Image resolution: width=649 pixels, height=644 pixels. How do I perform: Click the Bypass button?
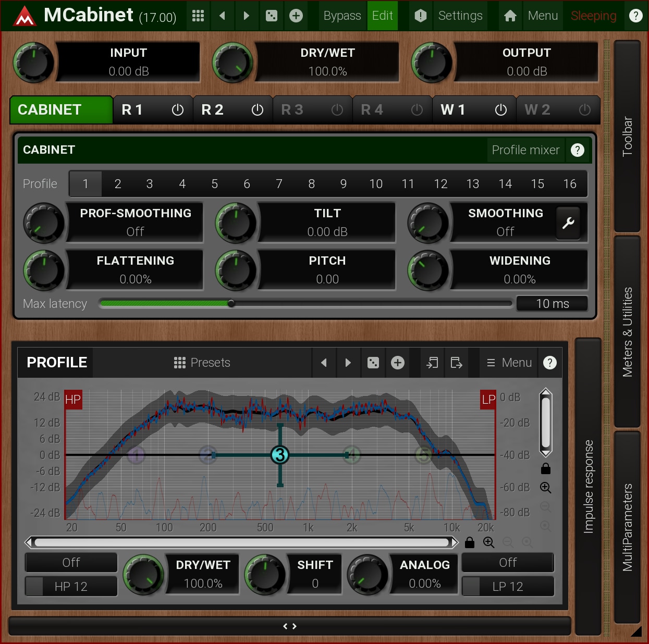[x=342, y=16]
